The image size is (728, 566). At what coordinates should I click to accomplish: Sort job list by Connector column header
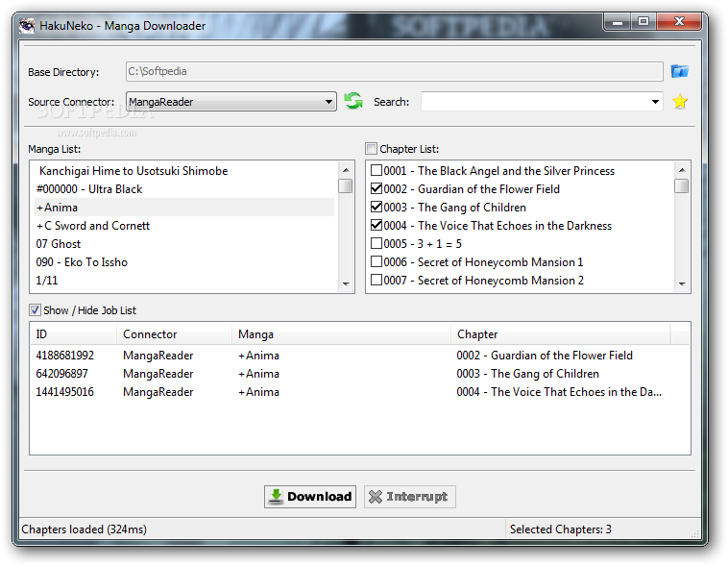[174, 334]
